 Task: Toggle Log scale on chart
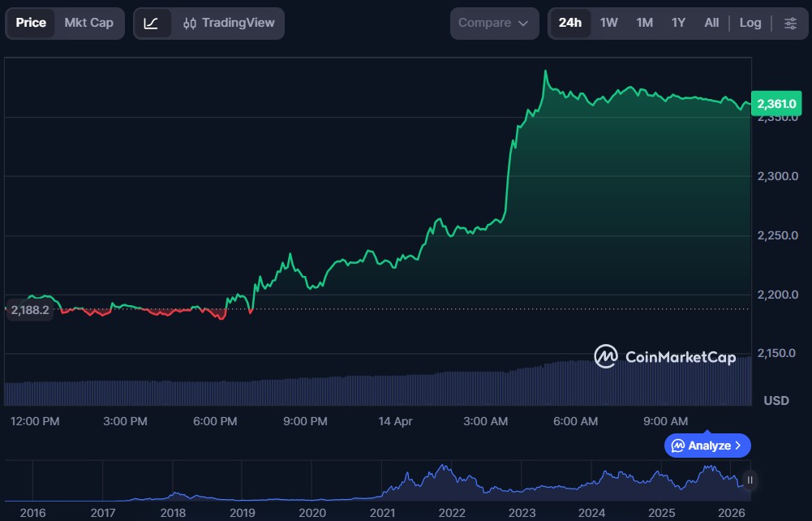tap(750, 23)
